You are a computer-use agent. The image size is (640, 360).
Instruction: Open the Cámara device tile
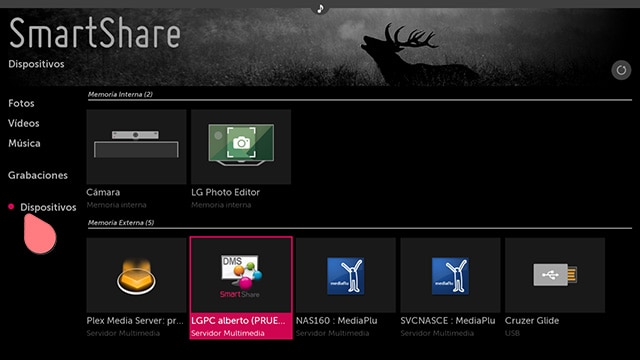pyautogui.click(x=136, y=147)
